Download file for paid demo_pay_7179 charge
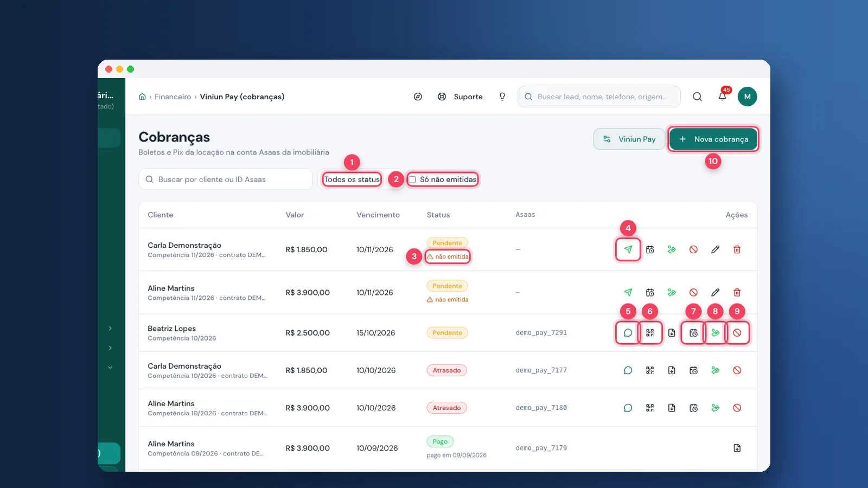The height and width of the screenshot is (488, 868). click(737, 448)
